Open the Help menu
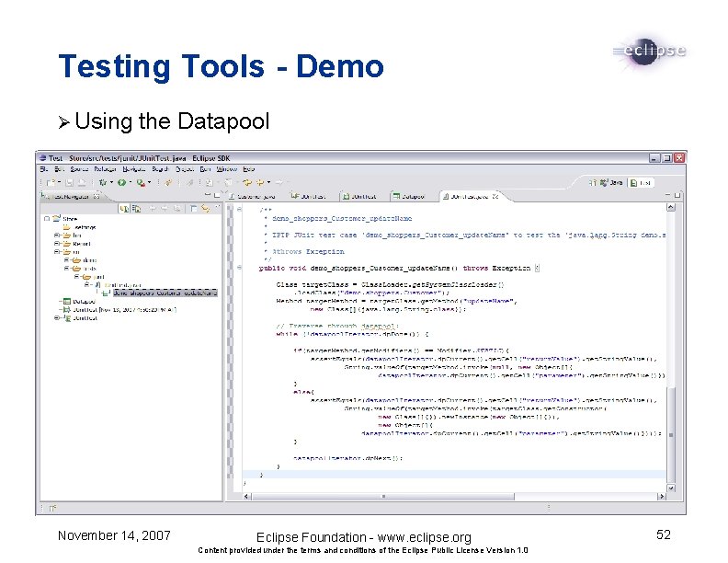 click(x=249, y=169)
